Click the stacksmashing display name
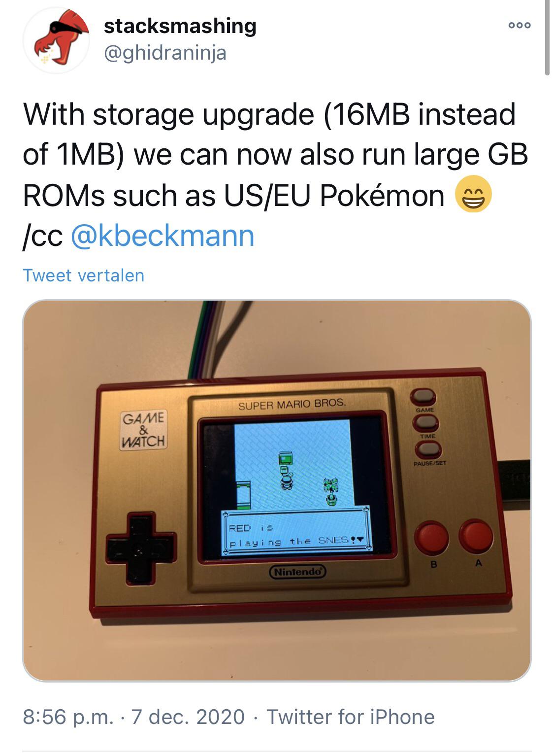The width and height of the screenshot is (554, 756). point(180,26)
